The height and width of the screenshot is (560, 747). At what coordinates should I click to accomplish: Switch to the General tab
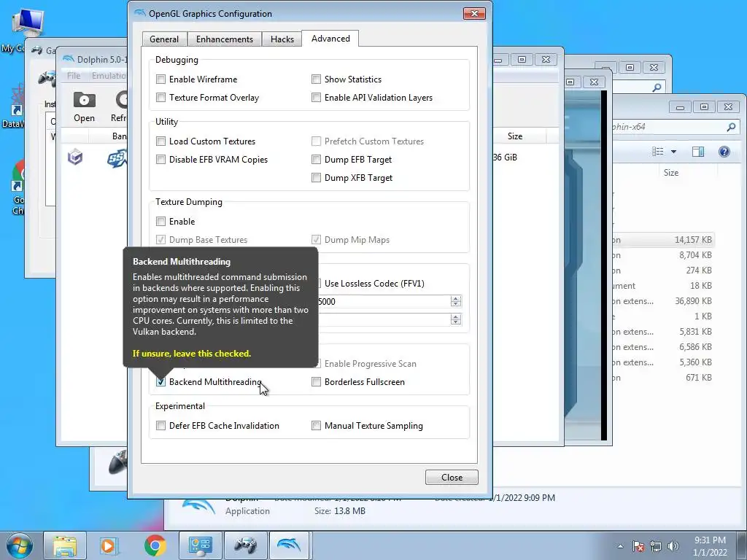(164, 39)
